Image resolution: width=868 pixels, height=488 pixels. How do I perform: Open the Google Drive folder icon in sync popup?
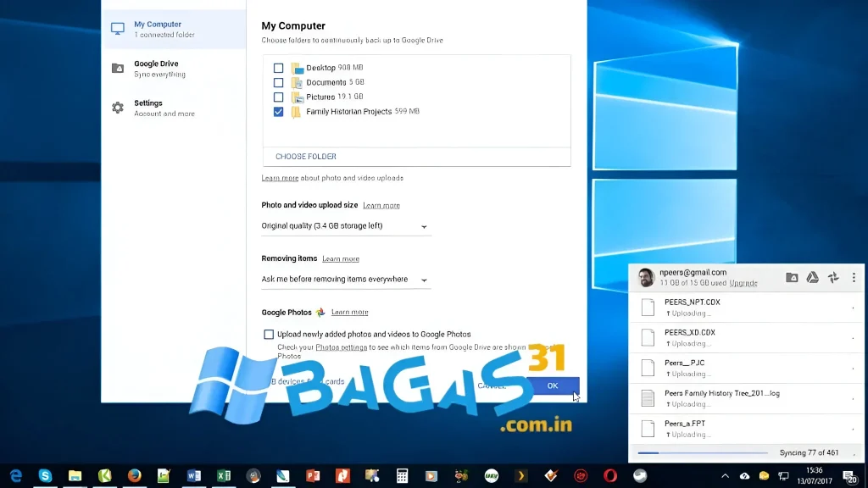(x=792, y=278)
